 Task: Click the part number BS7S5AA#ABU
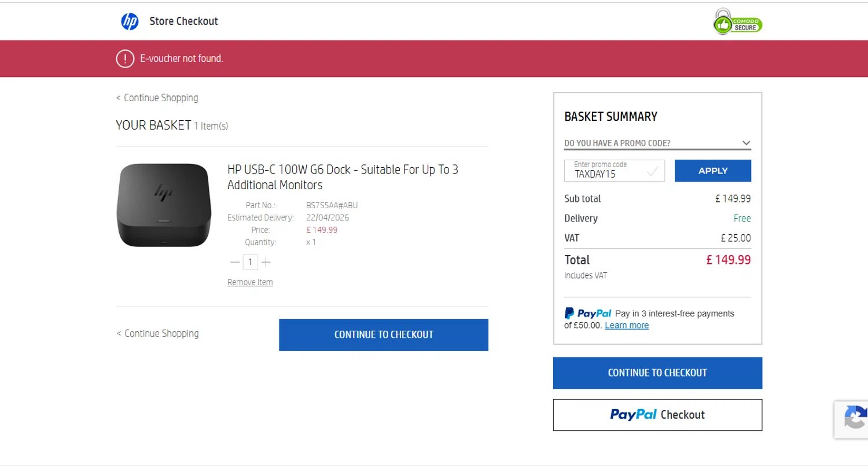332,205
